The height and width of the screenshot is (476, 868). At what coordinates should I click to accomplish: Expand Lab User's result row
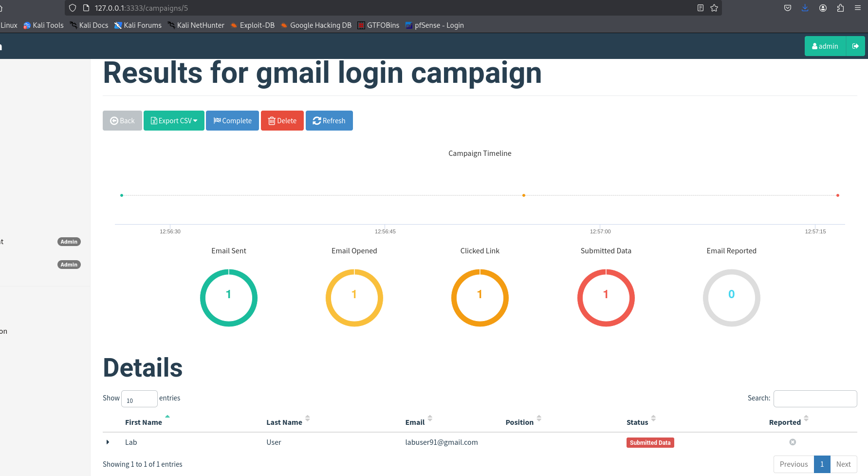[108, 442]
